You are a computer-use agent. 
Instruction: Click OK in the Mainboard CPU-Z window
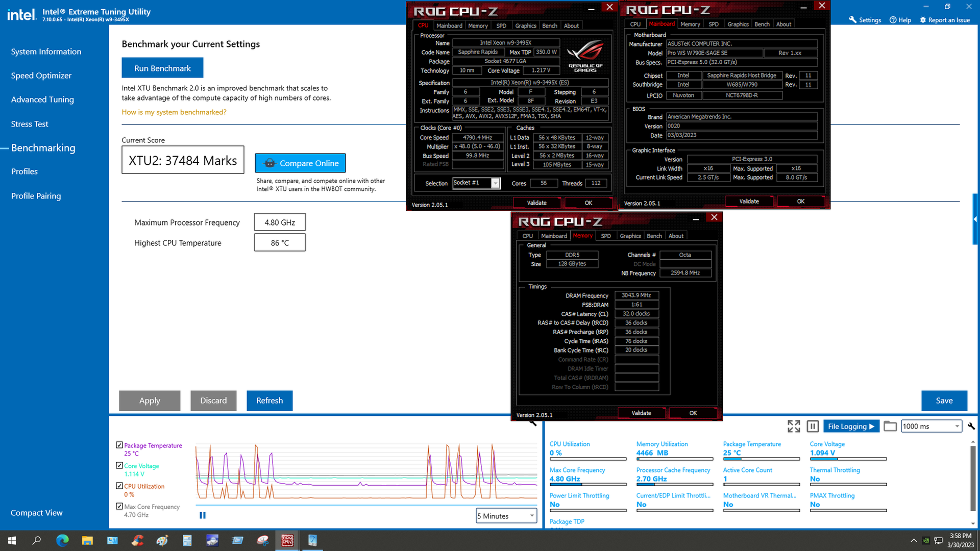800,201
